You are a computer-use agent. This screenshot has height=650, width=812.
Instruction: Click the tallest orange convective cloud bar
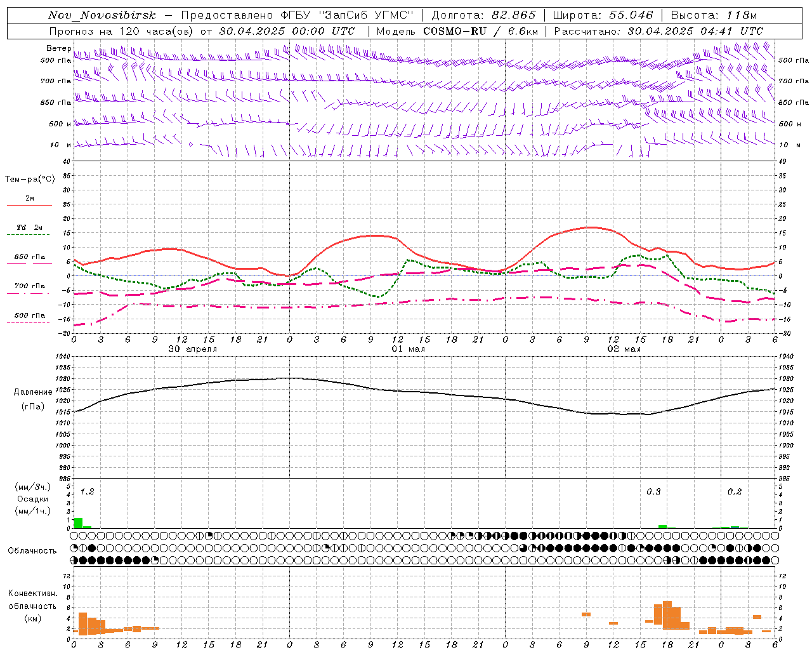coord(667,615)
